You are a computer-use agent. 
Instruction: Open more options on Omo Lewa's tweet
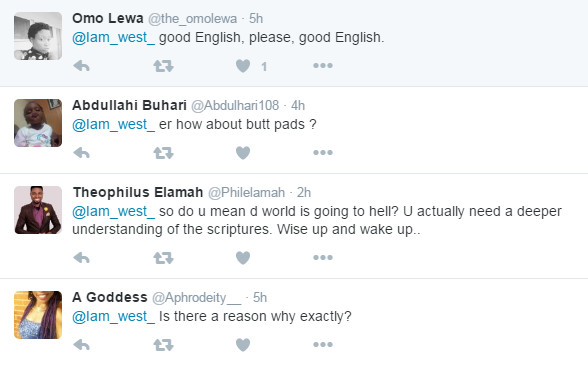coord(323,66)
